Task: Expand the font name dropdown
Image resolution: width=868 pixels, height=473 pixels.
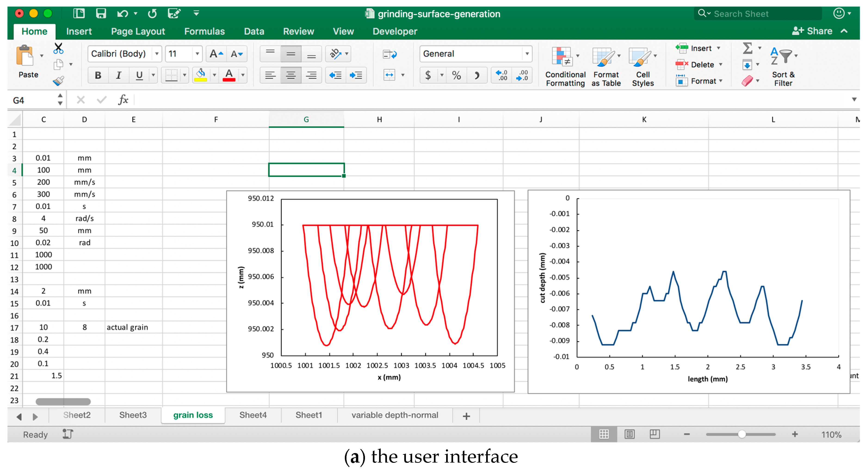Action: coord(157,54)
